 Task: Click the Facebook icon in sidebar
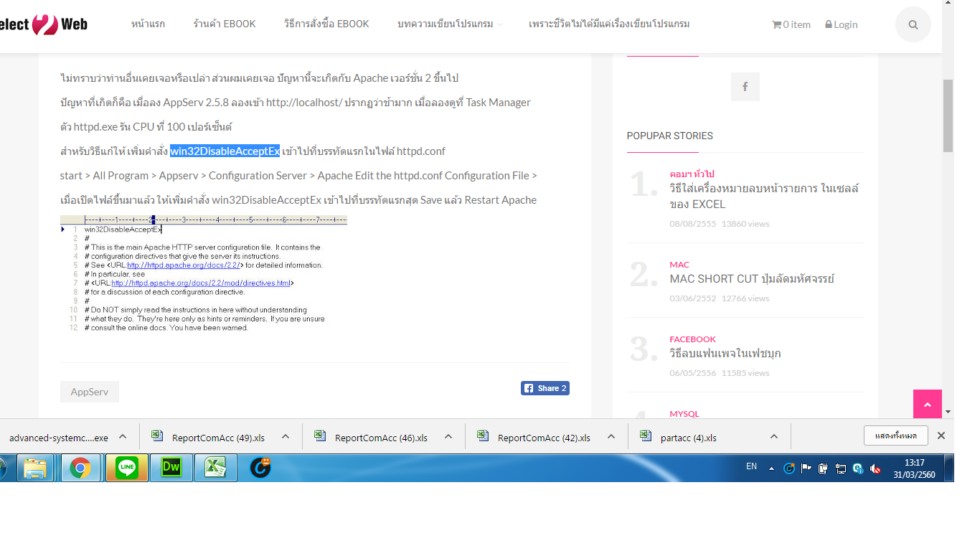(745, 87)
